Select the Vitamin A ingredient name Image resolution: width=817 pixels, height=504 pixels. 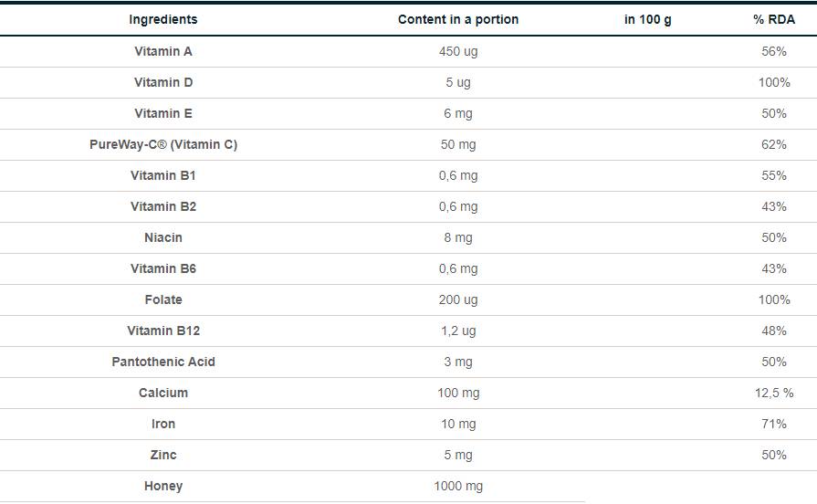coord(162,51)
